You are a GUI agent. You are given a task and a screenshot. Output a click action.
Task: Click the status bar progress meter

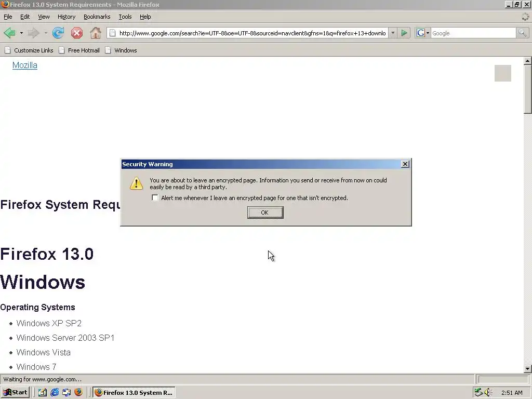coord(502,379)
